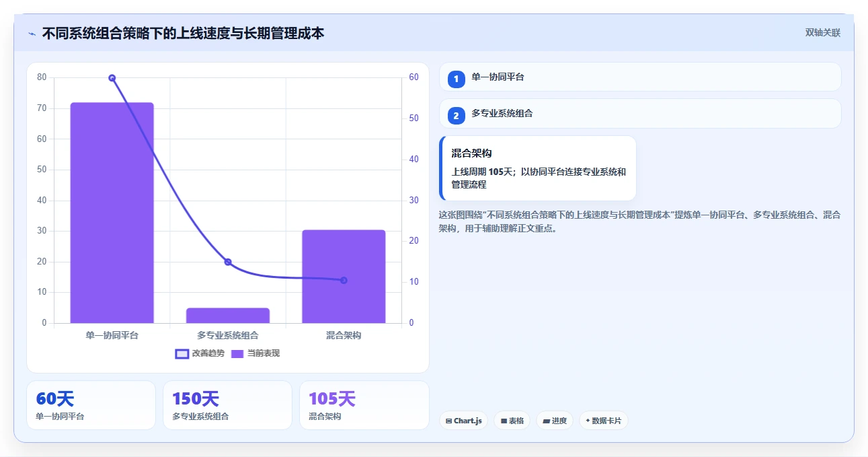
Task: Click the chart title 不同系统组合策略下的上线速度与长期管理成本
Action: [183, 33]
